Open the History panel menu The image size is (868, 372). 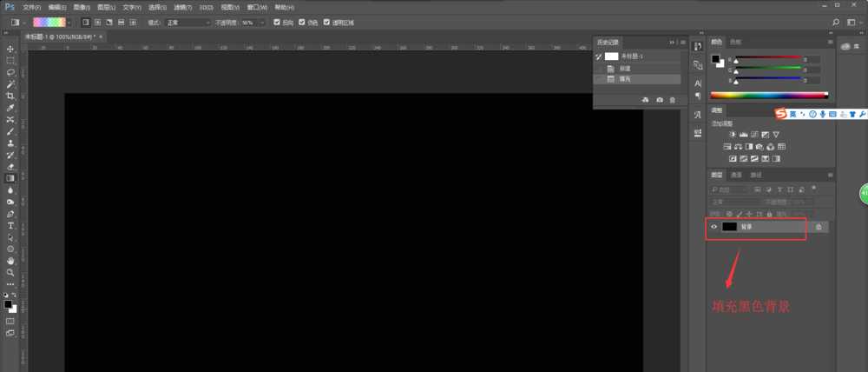point(684,42)
